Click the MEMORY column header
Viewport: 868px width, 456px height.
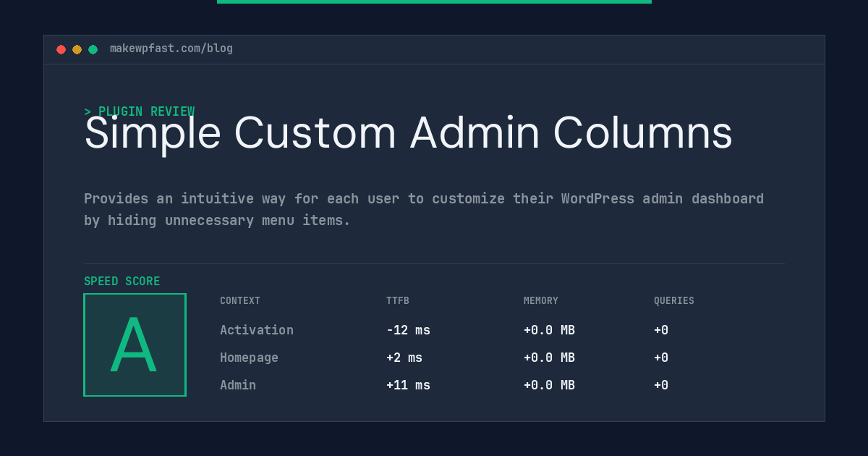[541, 301]
